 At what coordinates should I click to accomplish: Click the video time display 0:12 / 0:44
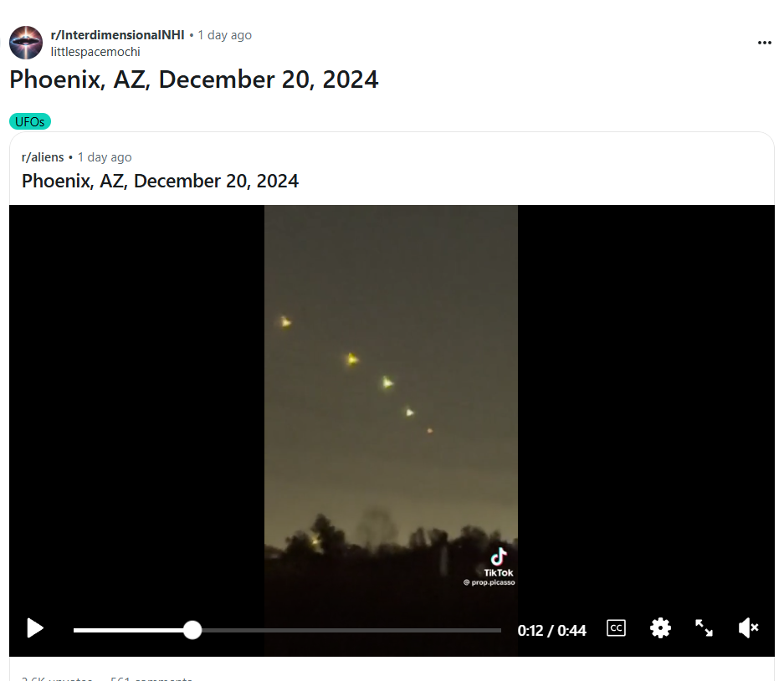pos(551,630)
